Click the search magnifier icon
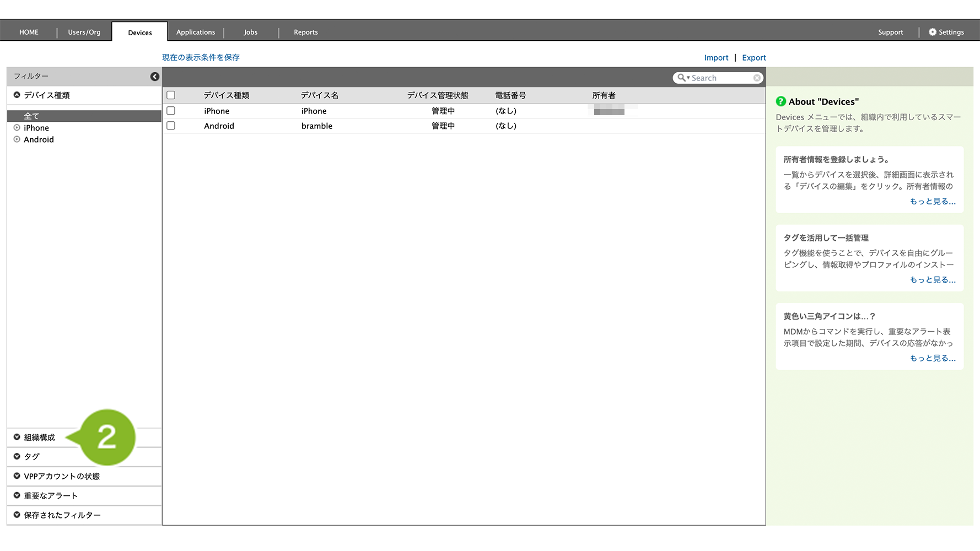Screen dimensions: 980x551 (682, 78)
